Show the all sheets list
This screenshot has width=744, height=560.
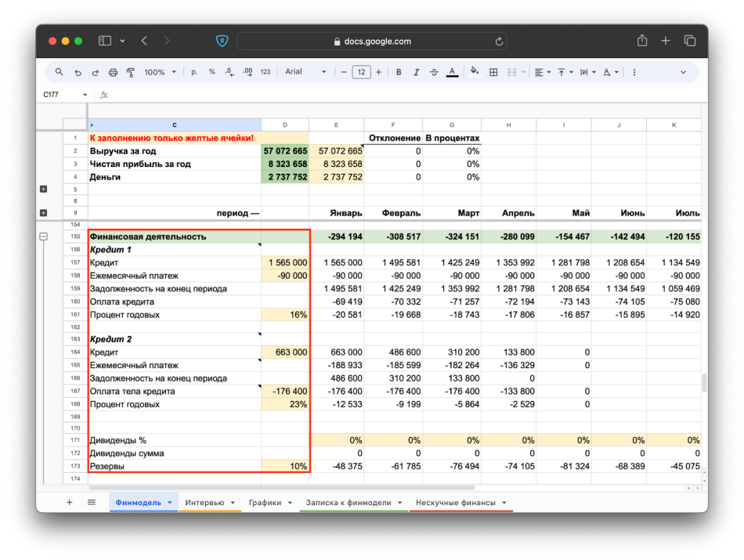(92, 502)
